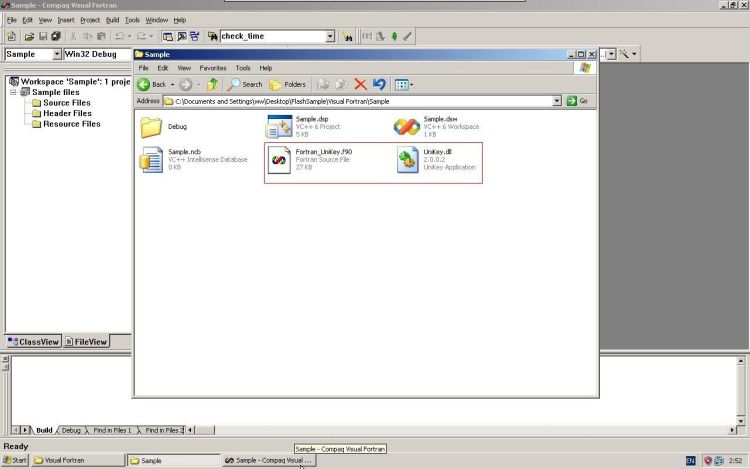
Task: Toggle the Output window icon
Action: tap(182, 36)
